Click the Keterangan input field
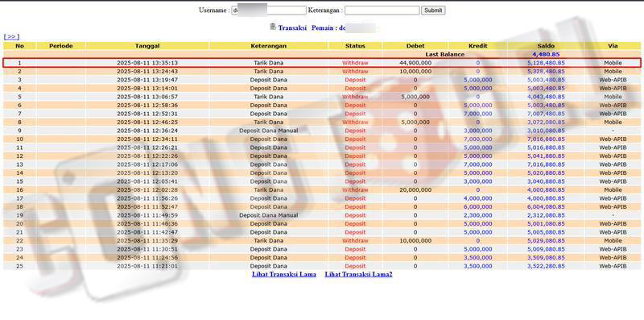 (382, 10)
